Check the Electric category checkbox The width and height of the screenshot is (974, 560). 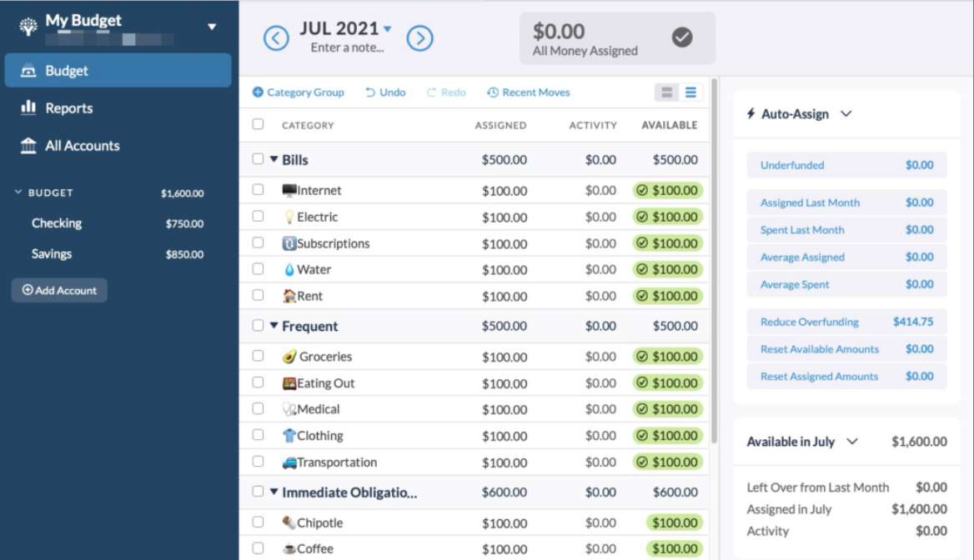coord(258,216)
